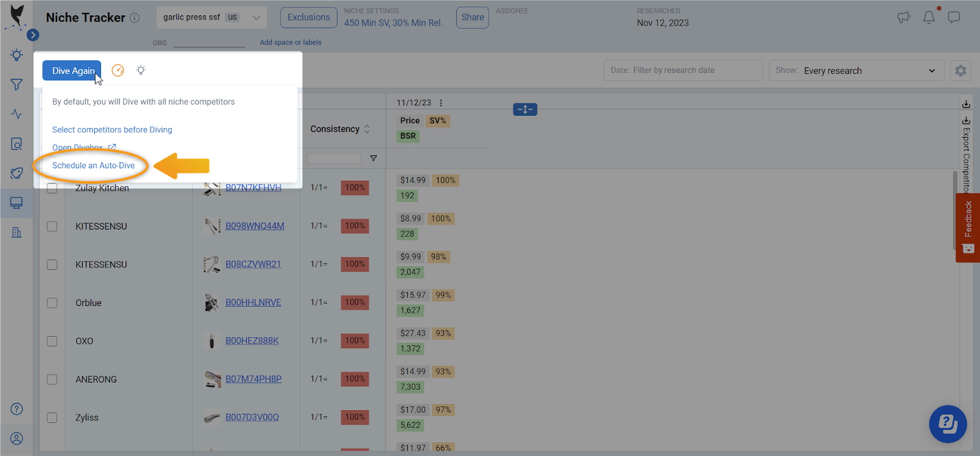Click the Add space or labels link
The height and width of the screenshot is (456, 980).
coord(290,43)
